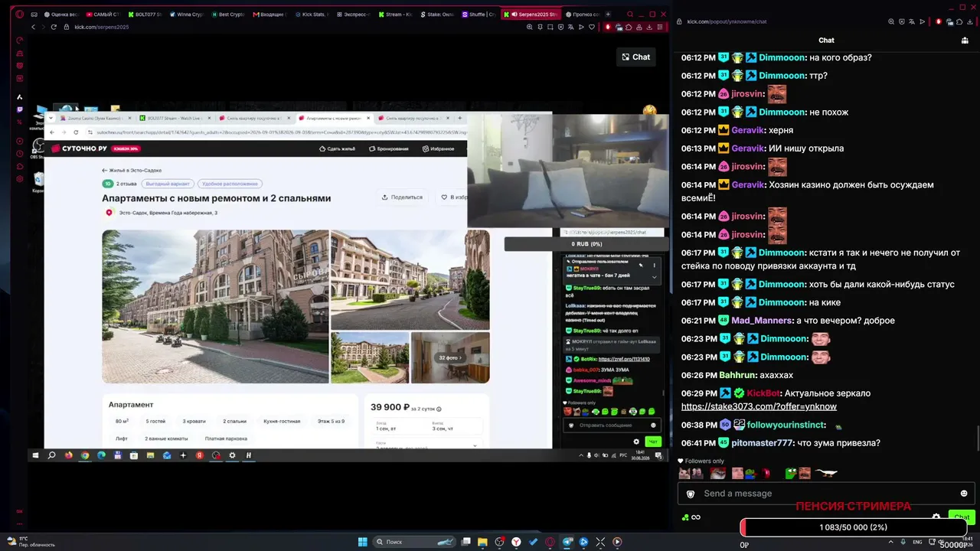Open Избранное in the Суточно.ру header
The image size is (980, 551).
(438, 148)
